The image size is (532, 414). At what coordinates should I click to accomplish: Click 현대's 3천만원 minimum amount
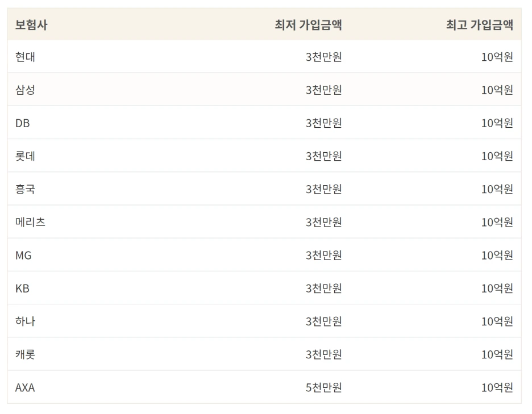(323, 57)
